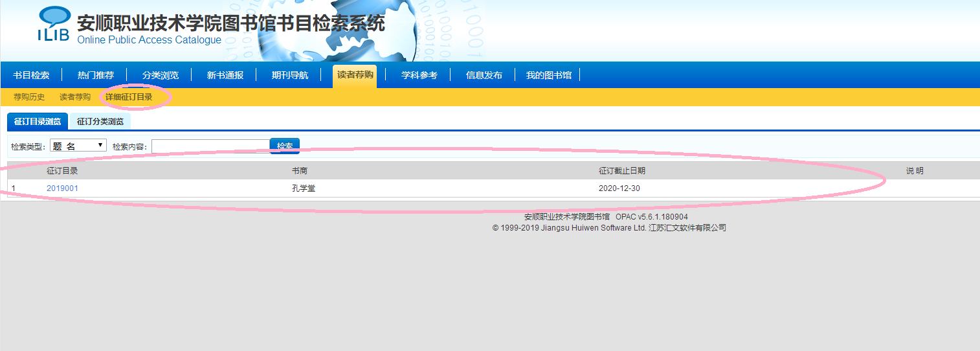Image resolution: width=980 pixels, height=351 pixels.
Task: Expand the 检索类型 dropdown showing 题名
Action: coord(78,146)
